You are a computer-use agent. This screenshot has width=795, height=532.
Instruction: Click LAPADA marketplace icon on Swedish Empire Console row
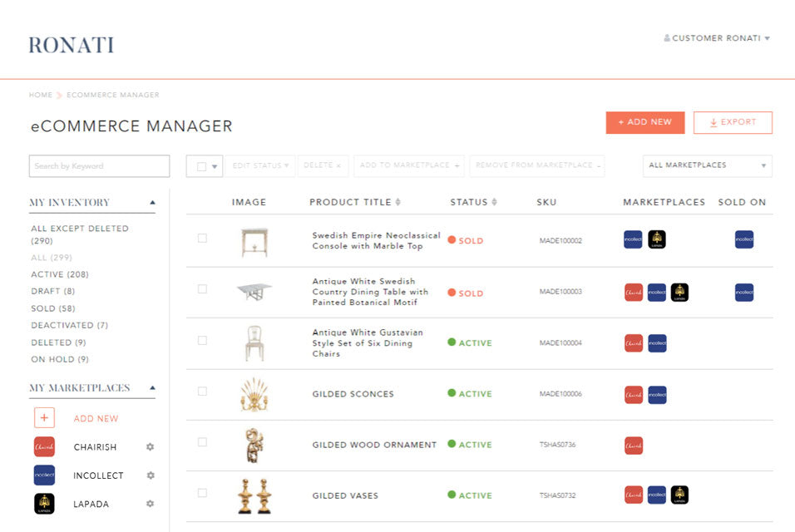(x=657, y=239)
